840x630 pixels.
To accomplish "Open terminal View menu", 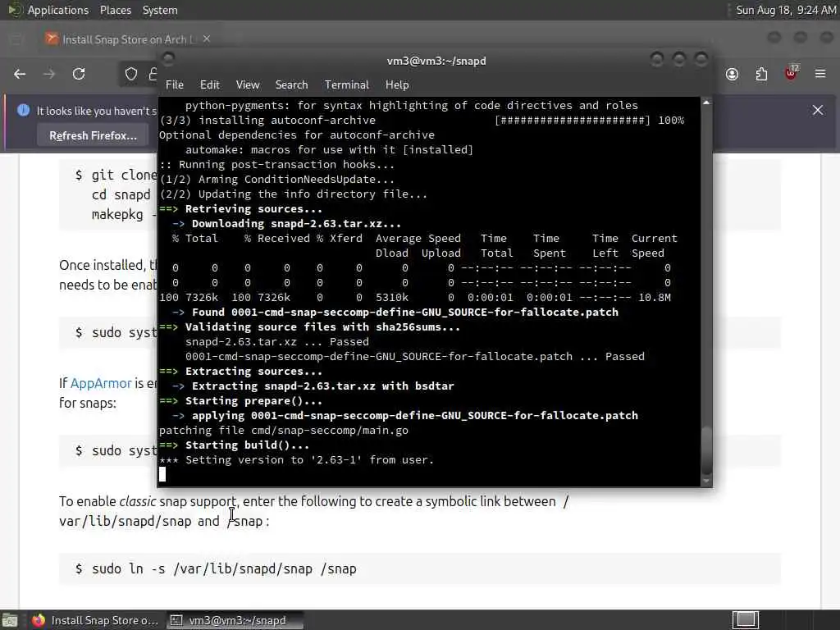I will coord(248,84).
